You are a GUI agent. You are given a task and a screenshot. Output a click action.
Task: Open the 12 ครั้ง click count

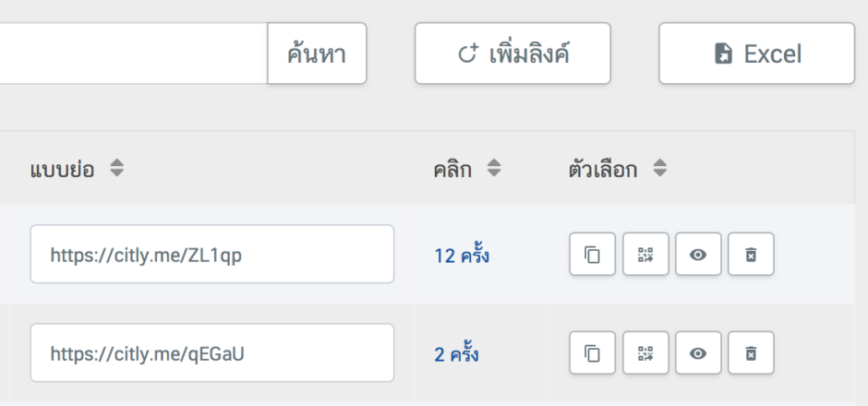[x=462, y=256]
